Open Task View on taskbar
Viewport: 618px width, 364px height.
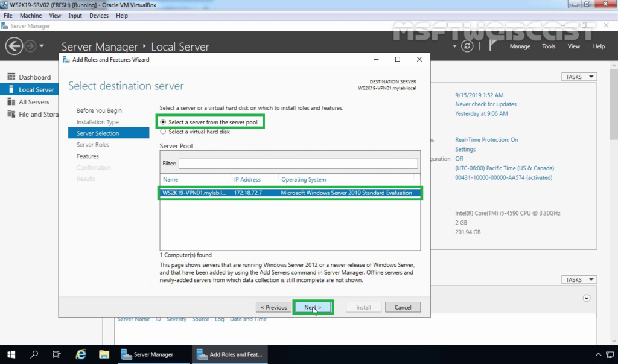(57, 354)
